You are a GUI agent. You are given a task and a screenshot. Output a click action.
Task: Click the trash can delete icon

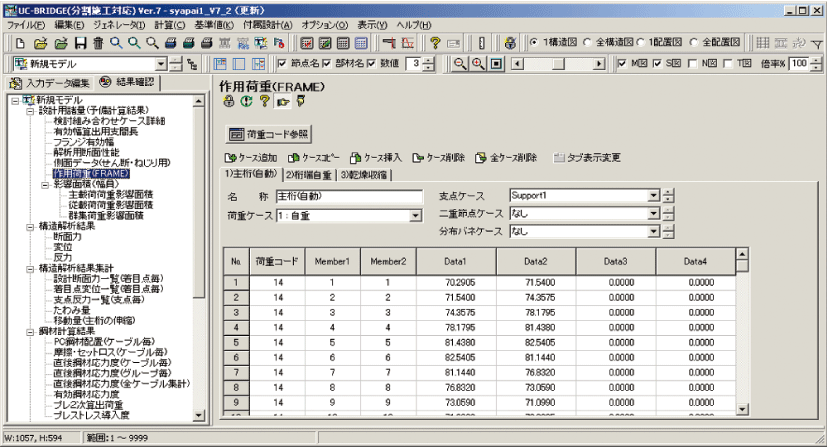pos(99,43)
